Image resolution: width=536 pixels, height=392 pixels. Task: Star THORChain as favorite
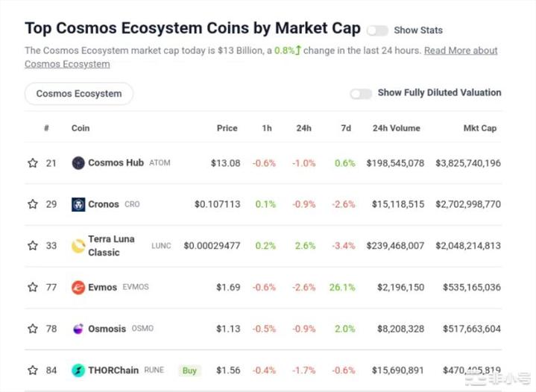coord(33,370)
